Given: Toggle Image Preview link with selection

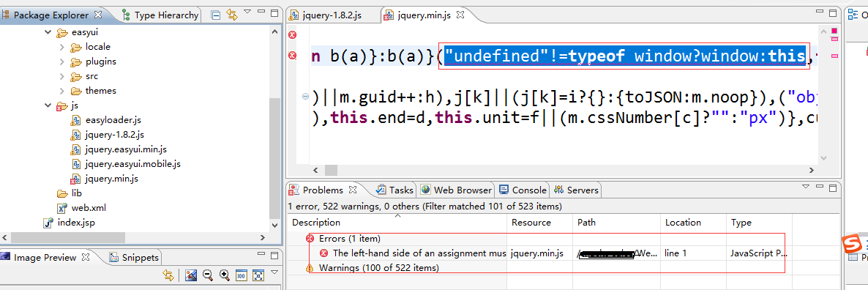Looking at the screenshot, I should point(168,275).
